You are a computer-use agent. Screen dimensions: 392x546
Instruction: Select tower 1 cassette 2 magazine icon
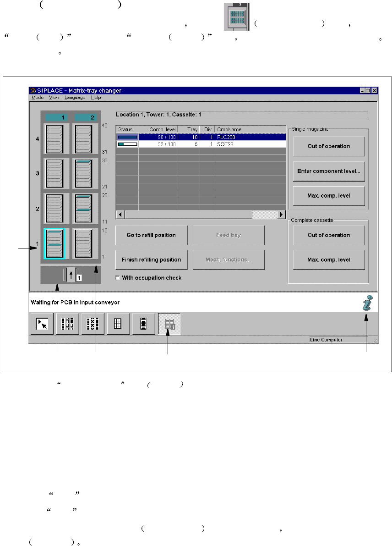[x=54, y=208]
